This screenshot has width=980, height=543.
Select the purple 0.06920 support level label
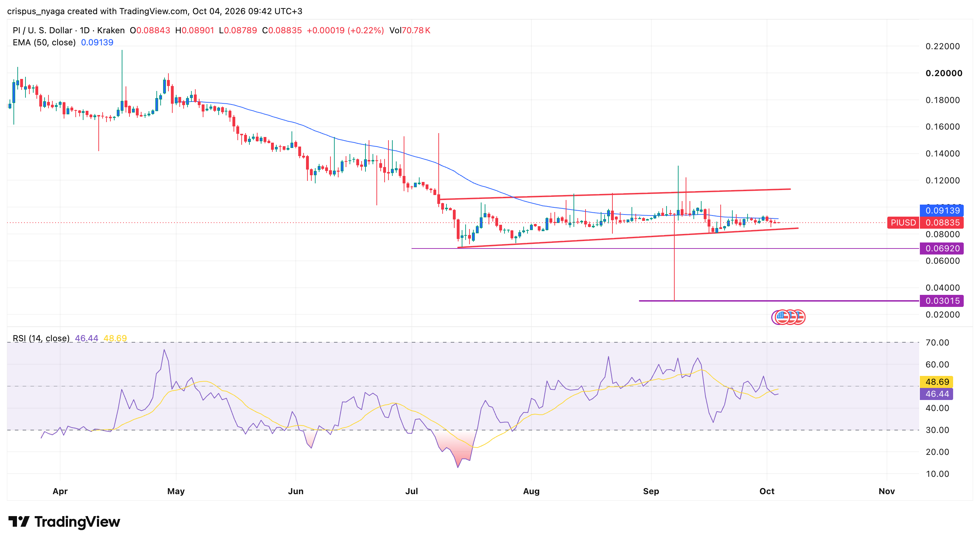(942, 248)
